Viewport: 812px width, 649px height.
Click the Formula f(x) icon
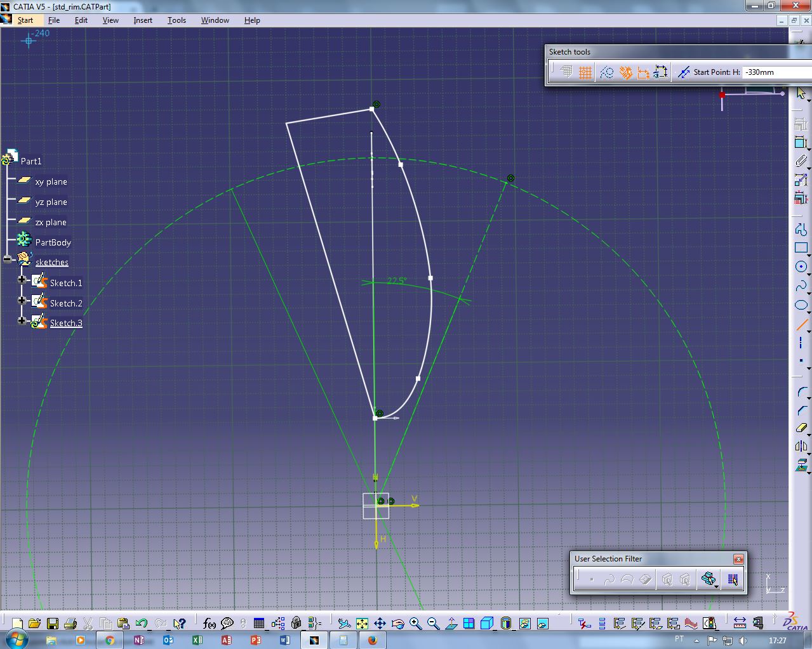209,624
